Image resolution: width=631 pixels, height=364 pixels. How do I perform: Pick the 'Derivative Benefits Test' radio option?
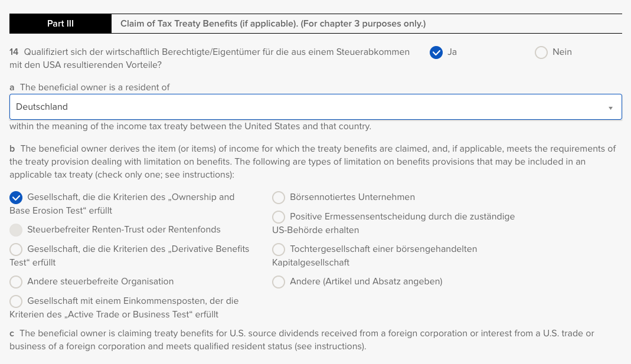(x=17, y=250)
